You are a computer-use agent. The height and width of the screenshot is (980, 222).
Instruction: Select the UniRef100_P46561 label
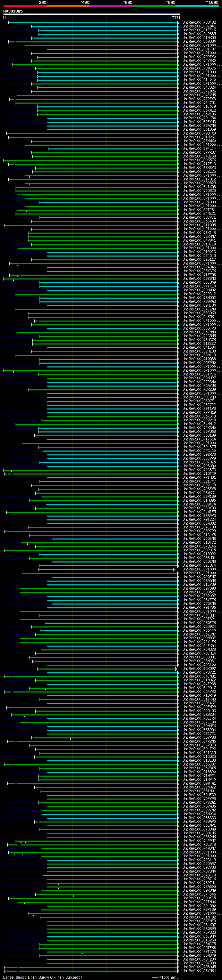(x=199, y=317)
